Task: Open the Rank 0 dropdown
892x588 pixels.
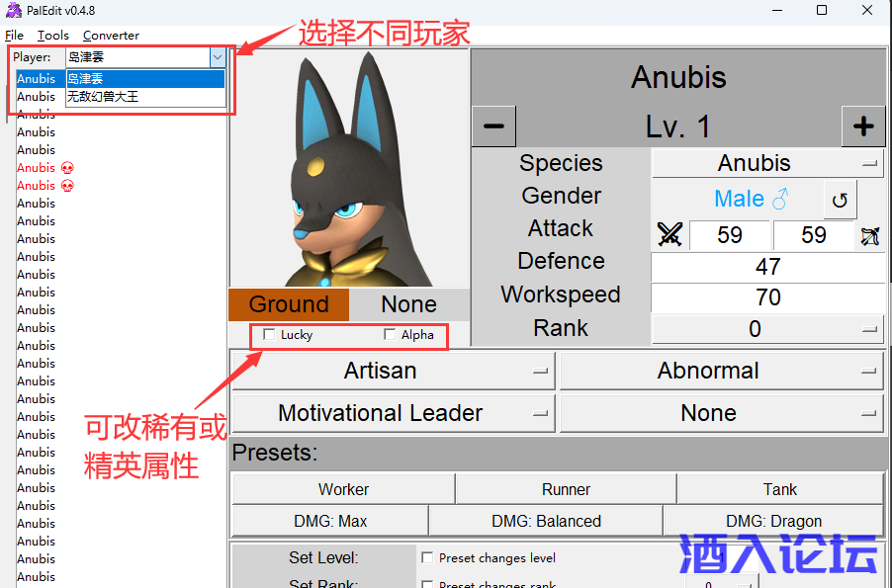Action: click(x=768, y=329)
